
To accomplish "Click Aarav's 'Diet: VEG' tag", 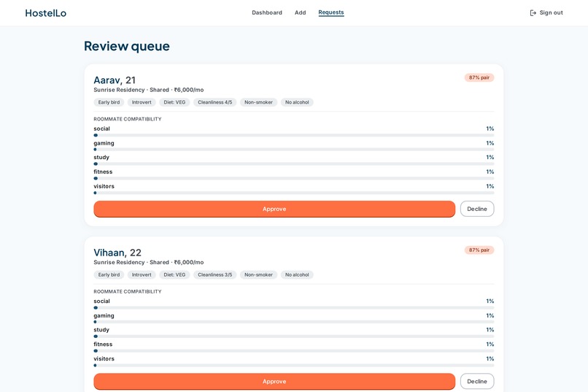I will click(x=174, y=102).
